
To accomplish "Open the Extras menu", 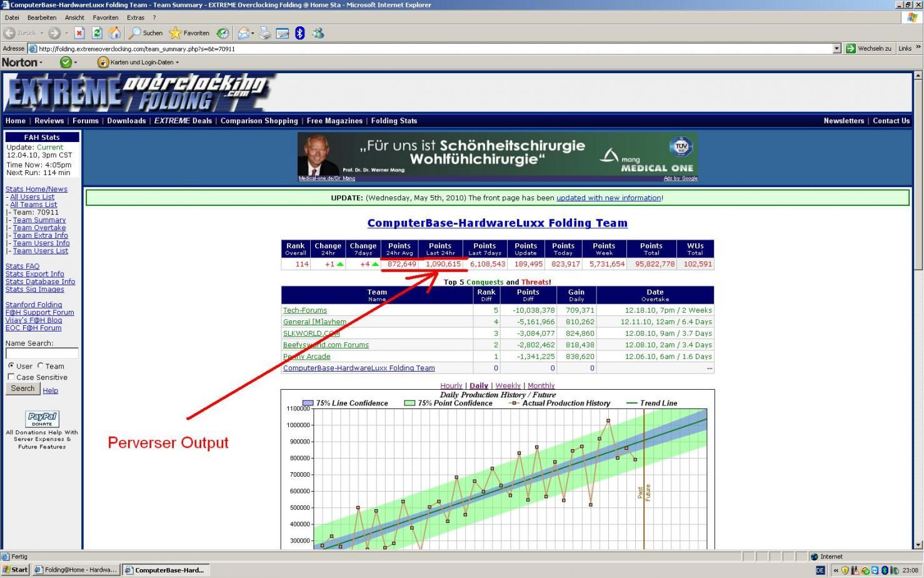I will click(135, 18).
